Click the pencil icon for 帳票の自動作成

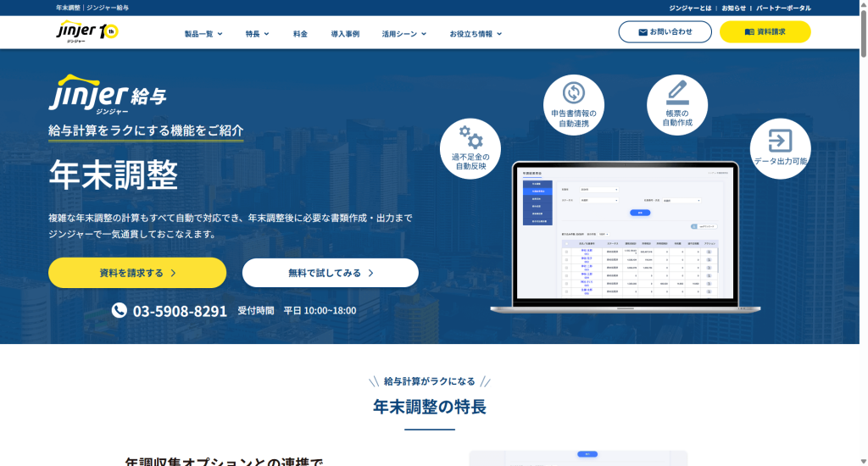677,92
